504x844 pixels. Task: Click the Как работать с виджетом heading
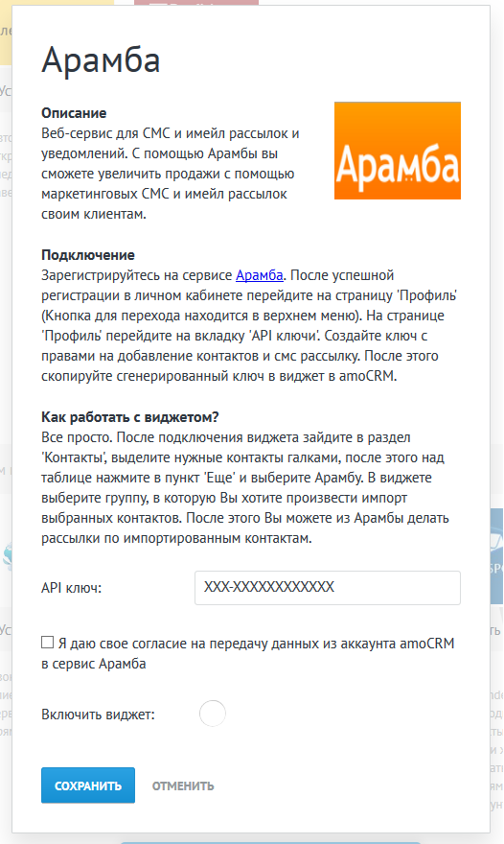pos(130,417)
